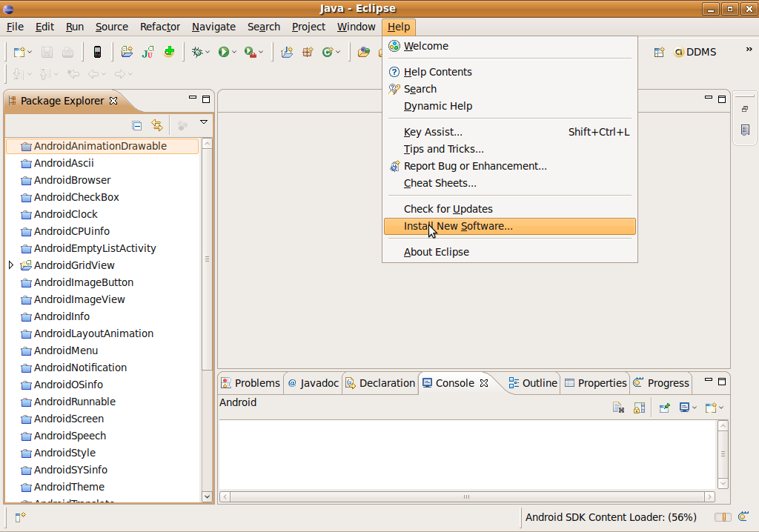
Task: Select the AndroidCheckBox project
Action: click(76, 197)
